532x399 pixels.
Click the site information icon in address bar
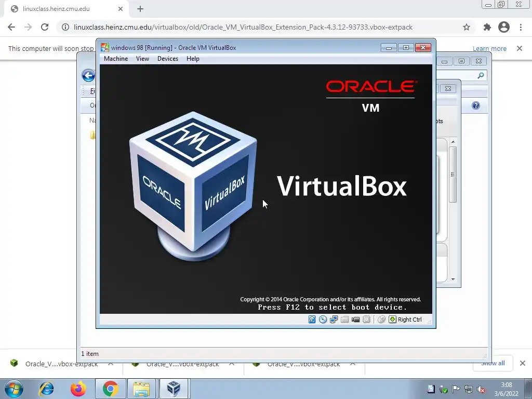65,27
